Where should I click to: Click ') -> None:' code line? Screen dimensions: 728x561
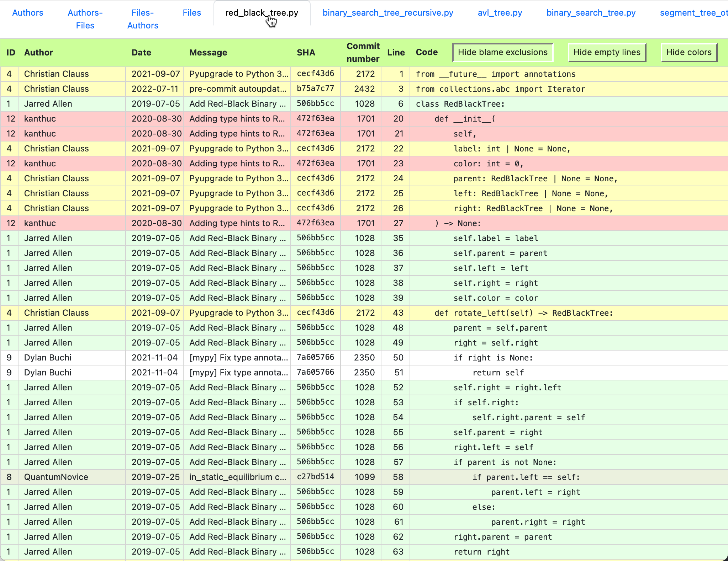coord(458,223)
